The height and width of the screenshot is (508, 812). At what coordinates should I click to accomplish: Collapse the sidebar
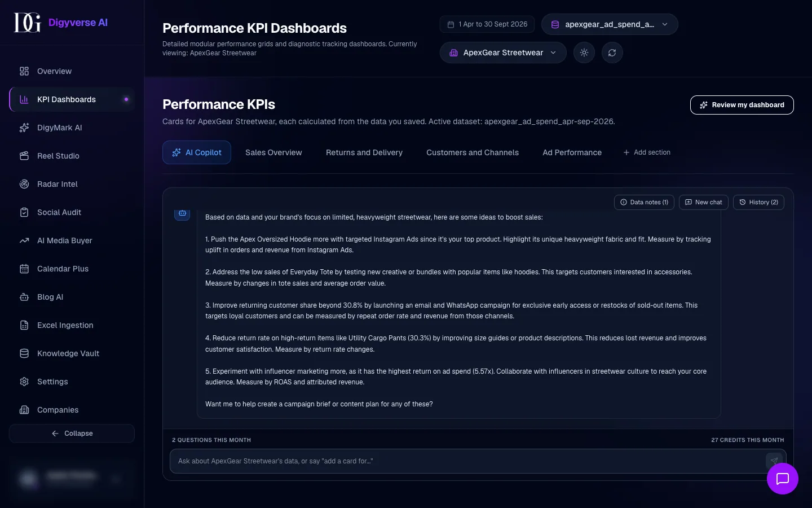click(x=72, y=433)
